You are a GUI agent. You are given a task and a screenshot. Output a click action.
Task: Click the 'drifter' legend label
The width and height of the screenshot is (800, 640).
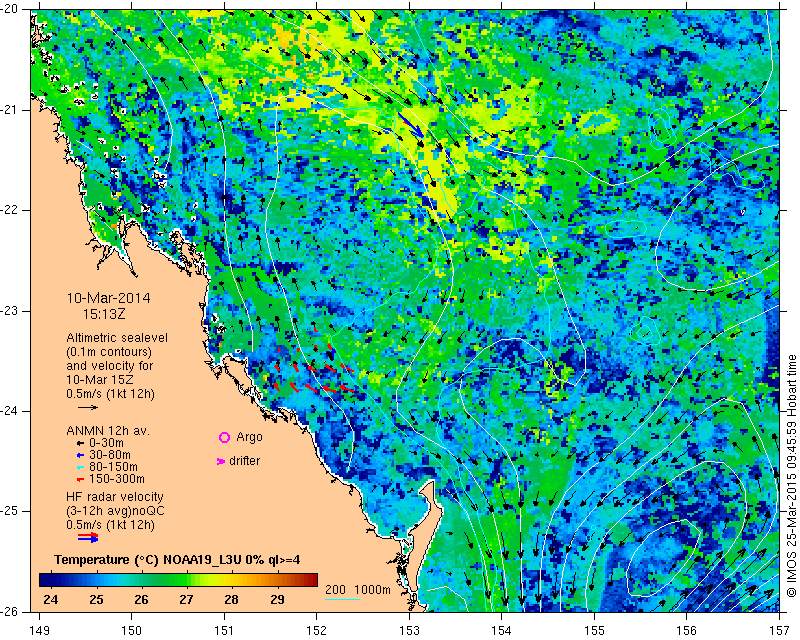pyautogui.click(x=244, y=461)
